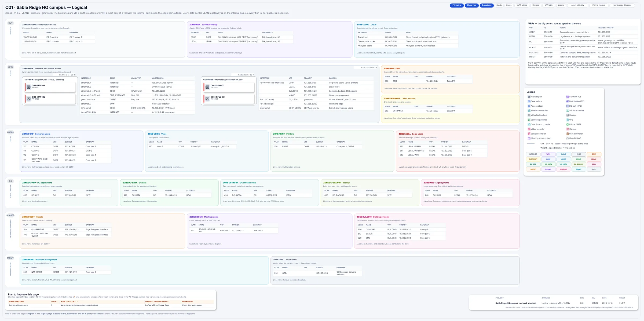The width and height of the screenshot is (644, 321).
Task: Click the Meeting-room system legend icon
Action: [x=529, y=138]
